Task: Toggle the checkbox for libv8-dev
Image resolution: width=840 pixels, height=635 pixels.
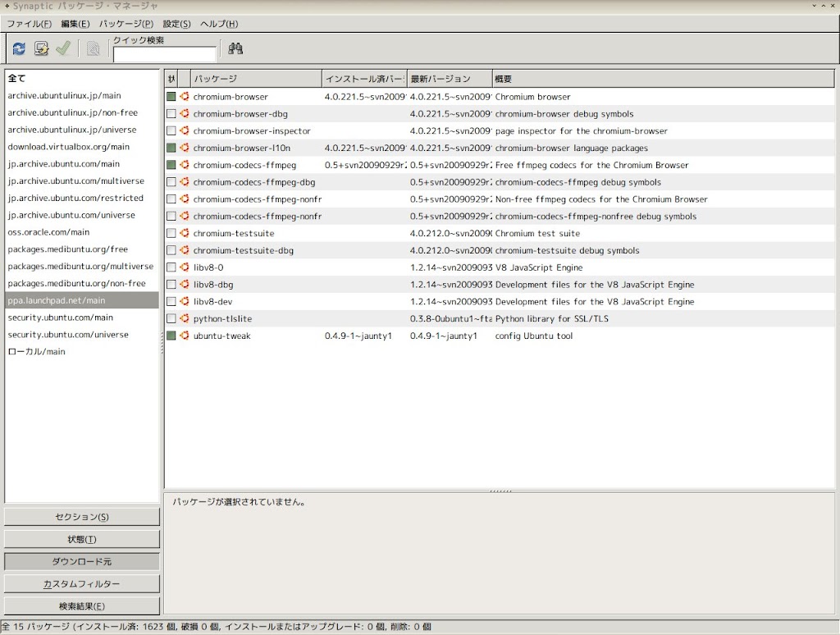Action: pyautogui.click(x=171, y=301)
